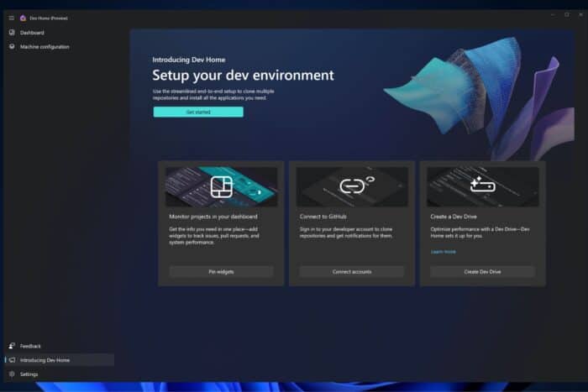Click the Dev Home app logo icon
Viewport: 588px width, 392px height.
[x=23, y=18]
